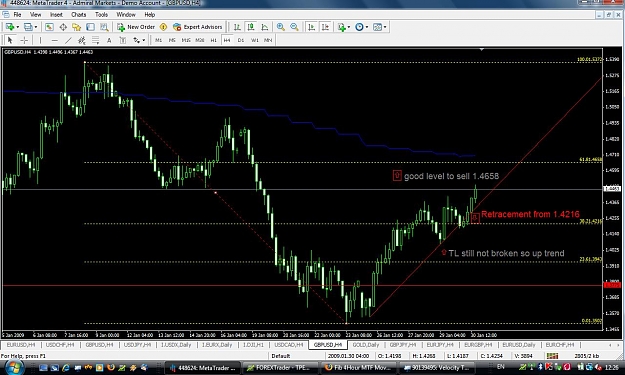Viewport: 625px width, 375px height.
Task: Open the Insert menu
Action: pyautogui.click(x=56, y=15)
